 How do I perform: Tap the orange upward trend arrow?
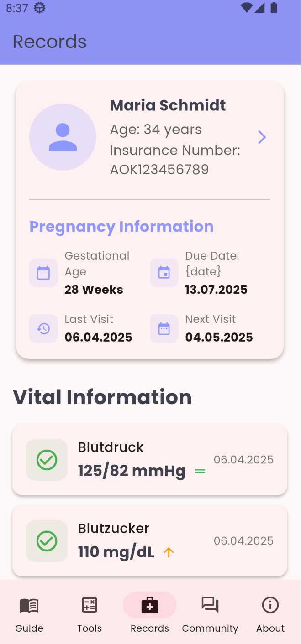169,552
